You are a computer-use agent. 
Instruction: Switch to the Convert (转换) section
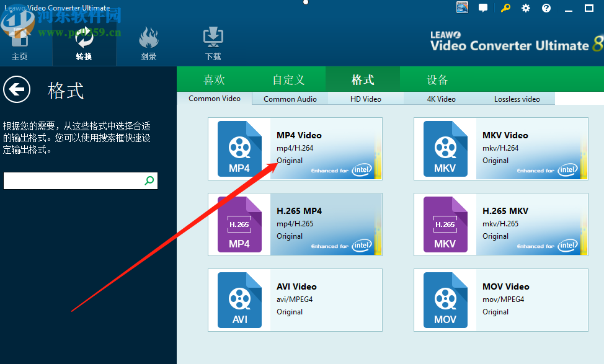point(84,43)
